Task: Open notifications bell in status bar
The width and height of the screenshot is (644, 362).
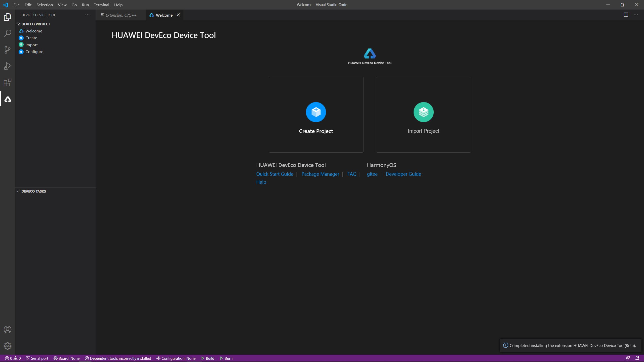Action: [637, 358]
